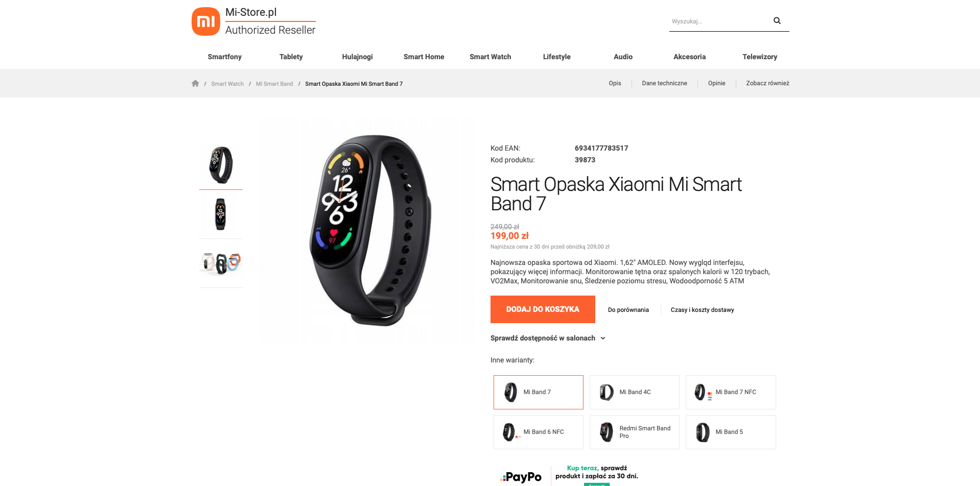Focus the Wyszukaj search field
Screen dimensions: 980x486
click(719, 21)
